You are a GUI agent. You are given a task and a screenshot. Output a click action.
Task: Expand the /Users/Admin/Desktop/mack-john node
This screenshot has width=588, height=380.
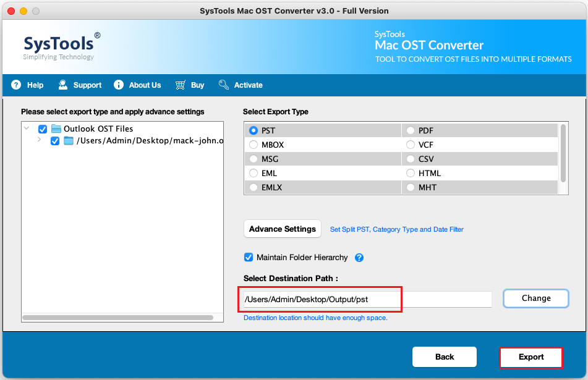(x=39, y=140)
